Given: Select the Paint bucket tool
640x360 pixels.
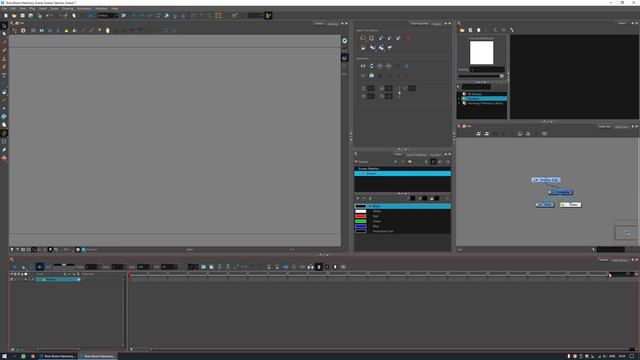Looking at the screenshot, I should [4, 92].
